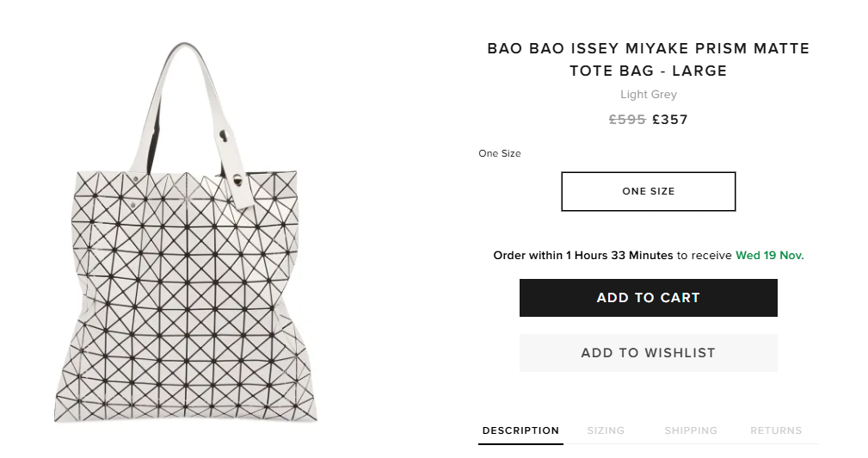
Task: Click the word LARGE in the product title
Action: [699, 71]
